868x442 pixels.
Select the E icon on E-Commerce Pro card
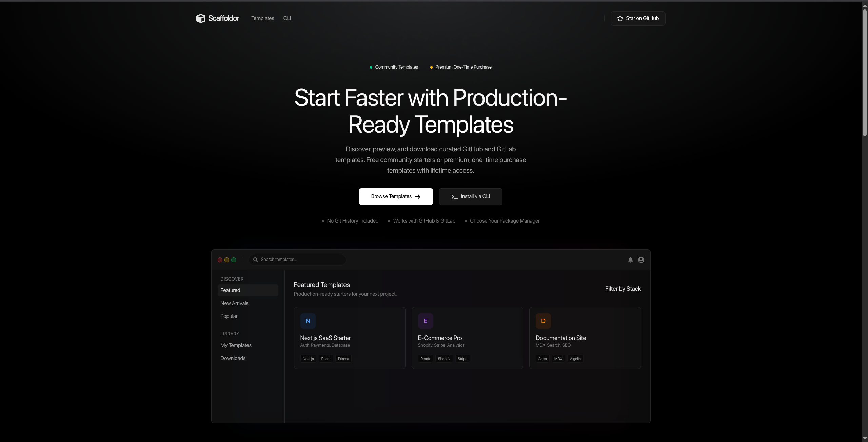pyautogui.click(x=425, y=321)
